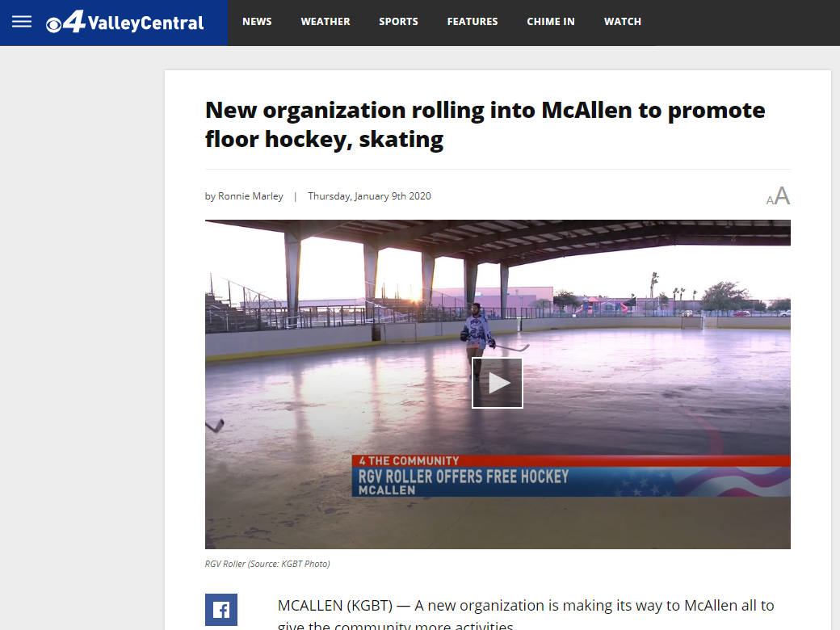Click the RGV Roller photo caption

[x=267, y=564]
